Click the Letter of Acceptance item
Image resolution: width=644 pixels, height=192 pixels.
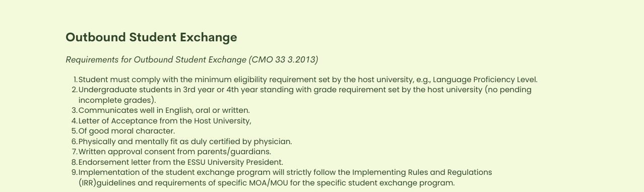[x=165, y=121]
